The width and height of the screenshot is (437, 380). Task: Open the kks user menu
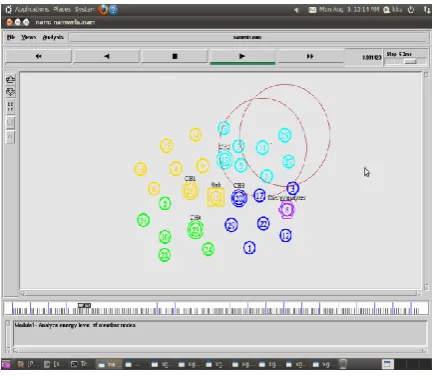392,10
